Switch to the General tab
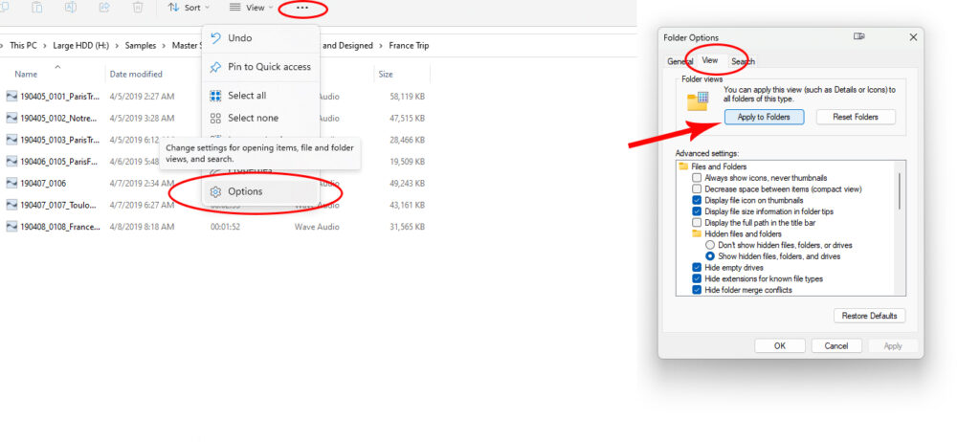Screen dimensions: 980x442 pos(680,61)
